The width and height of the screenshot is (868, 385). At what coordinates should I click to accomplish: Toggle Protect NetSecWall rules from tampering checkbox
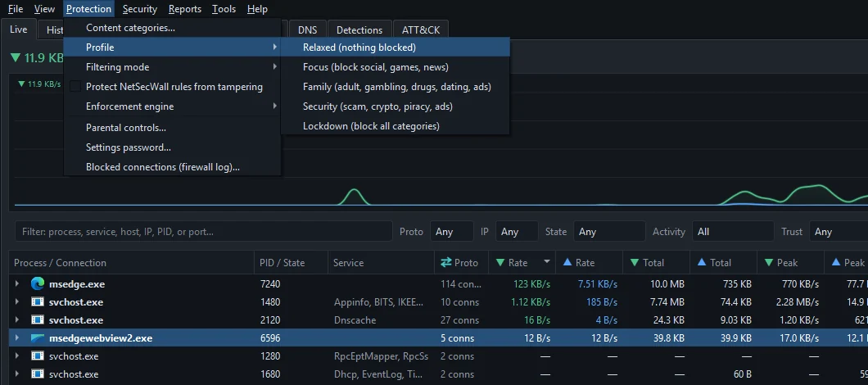click(75, 87)
